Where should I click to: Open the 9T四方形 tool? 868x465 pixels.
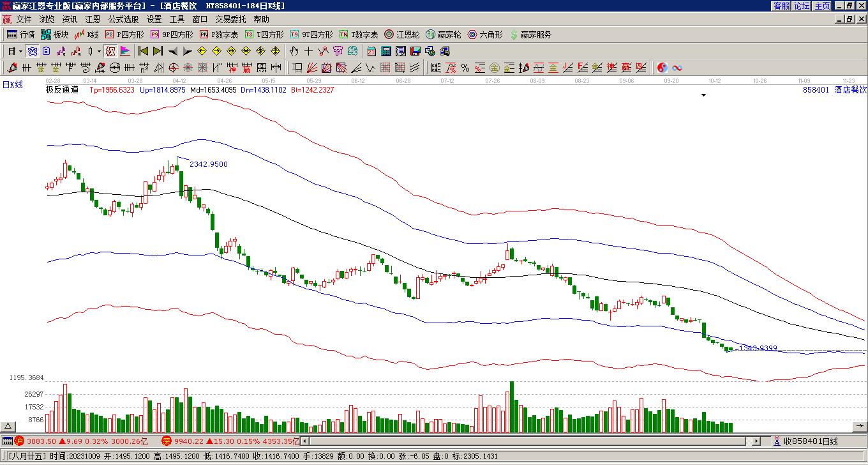coord(311,34)
